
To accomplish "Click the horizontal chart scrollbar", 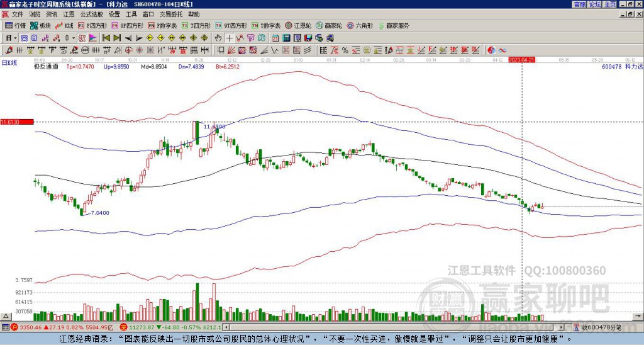I will tap(394, 327).
